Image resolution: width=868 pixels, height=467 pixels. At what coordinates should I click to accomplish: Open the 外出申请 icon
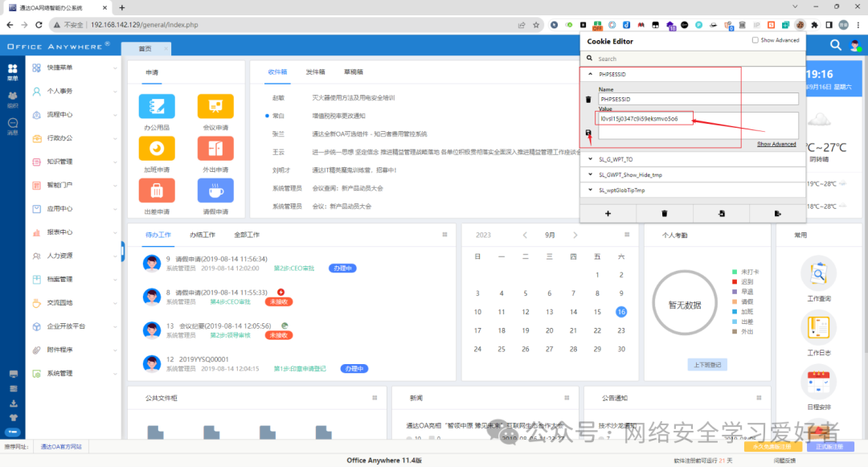[215, 148]
